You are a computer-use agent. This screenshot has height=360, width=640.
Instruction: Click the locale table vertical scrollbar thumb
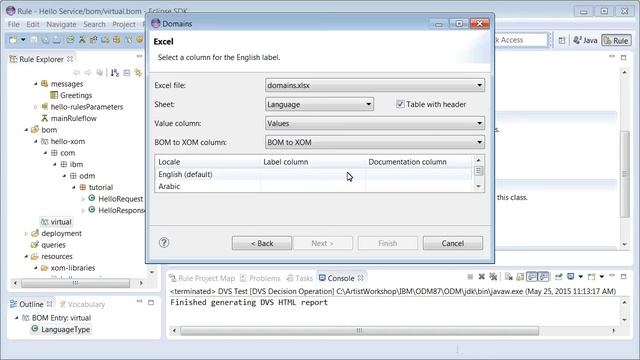(478, 171)
